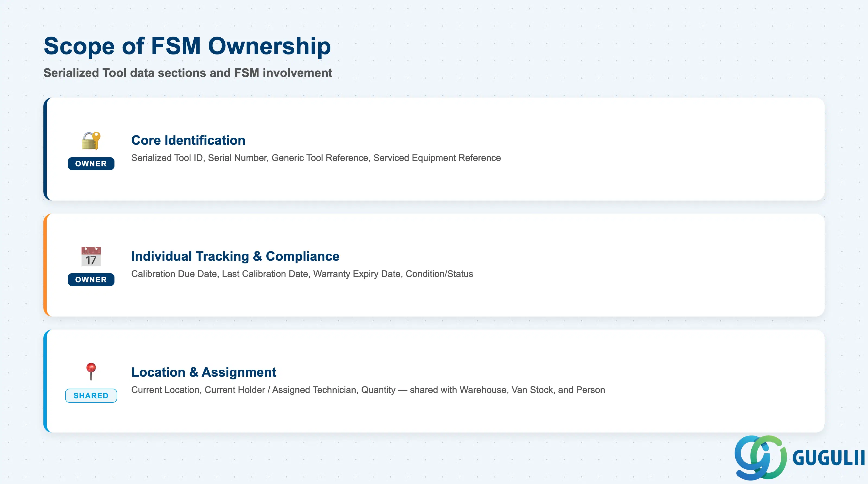Select the Individual Tracking & Compliance heading
Image resolution: width=868 pixels, height=484 pixels.
235,256
